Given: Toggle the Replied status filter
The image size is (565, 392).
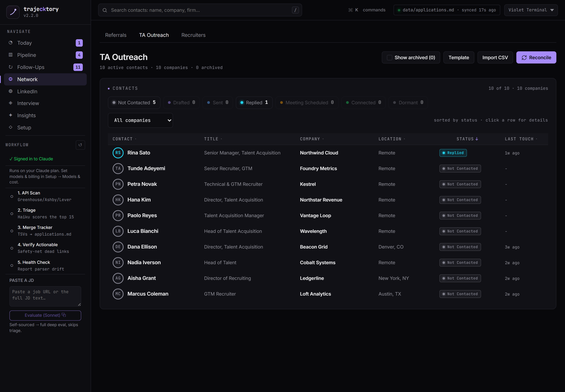Looking at the screenshot, I should pyautogui.click(x=254, y=103).
